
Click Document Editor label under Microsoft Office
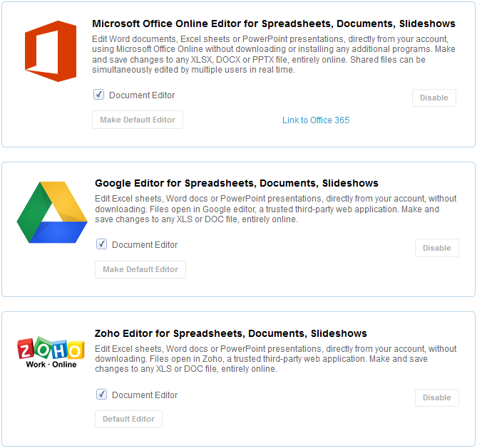[x=142, y=95]
